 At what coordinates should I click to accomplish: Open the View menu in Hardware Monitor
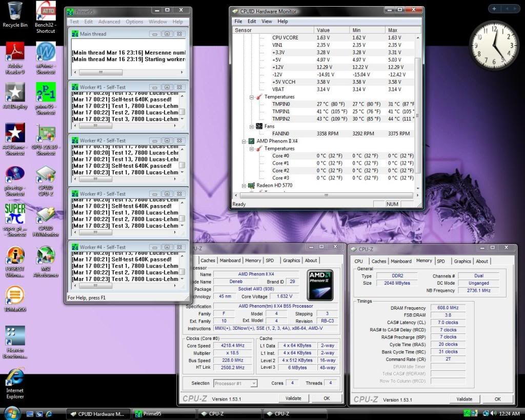(267, 22)
